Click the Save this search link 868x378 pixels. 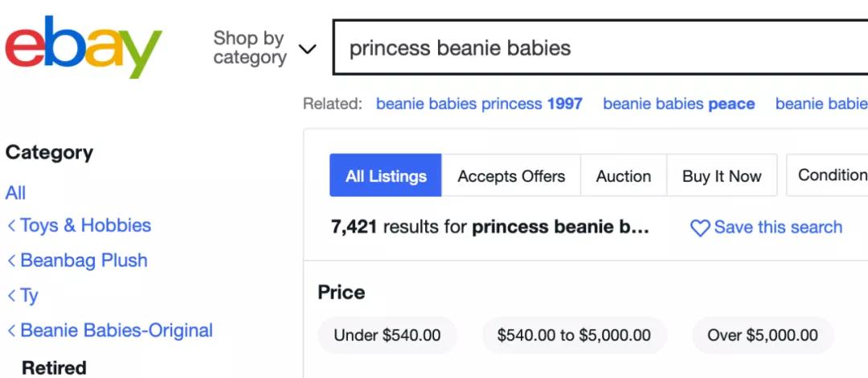click(777, 228)
